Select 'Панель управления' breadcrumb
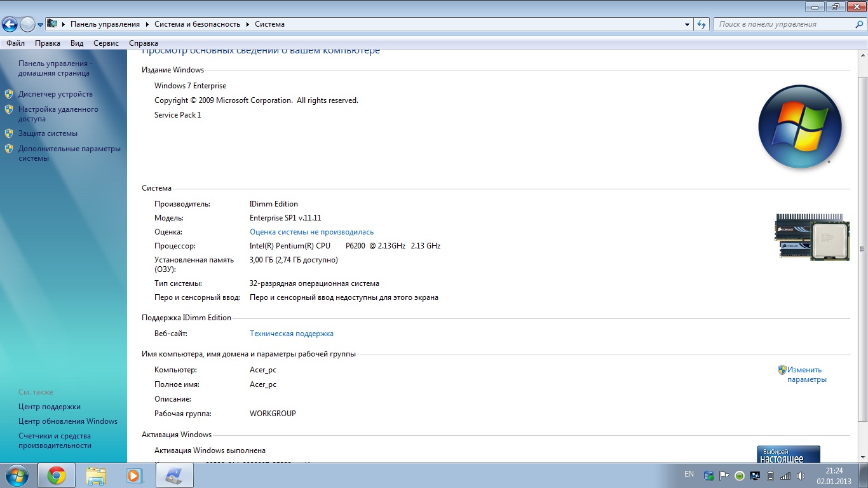 (105, 24)
